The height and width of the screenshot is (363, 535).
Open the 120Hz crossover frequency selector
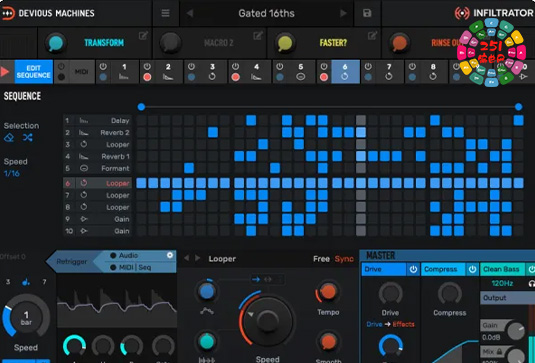pyautogui.click(x=502, y=283)
